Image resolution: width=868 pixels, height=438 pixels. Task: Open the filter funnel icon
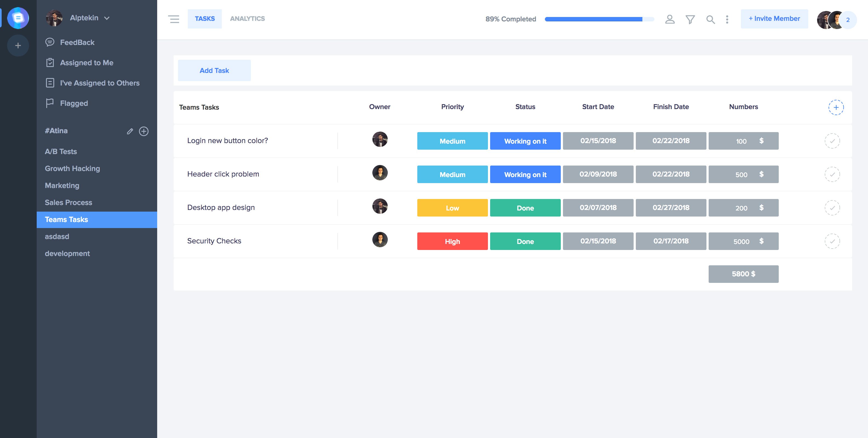coord(690,19)
